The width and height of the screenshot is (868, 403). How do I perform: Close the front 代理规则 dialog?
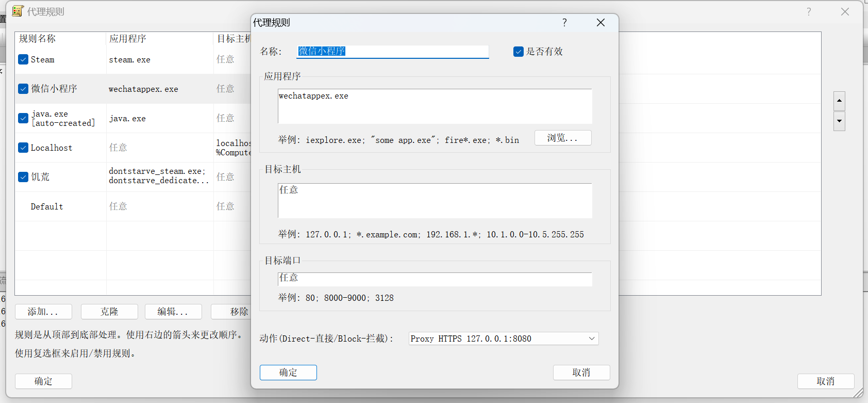click(x=600, y=23)
